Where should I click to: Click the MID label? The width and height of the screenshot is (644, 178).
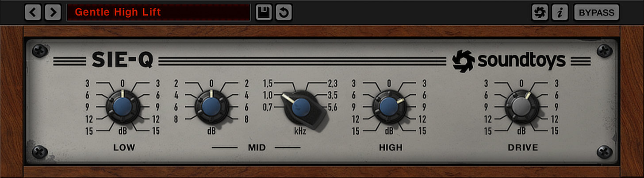click(x=257, y=147)
